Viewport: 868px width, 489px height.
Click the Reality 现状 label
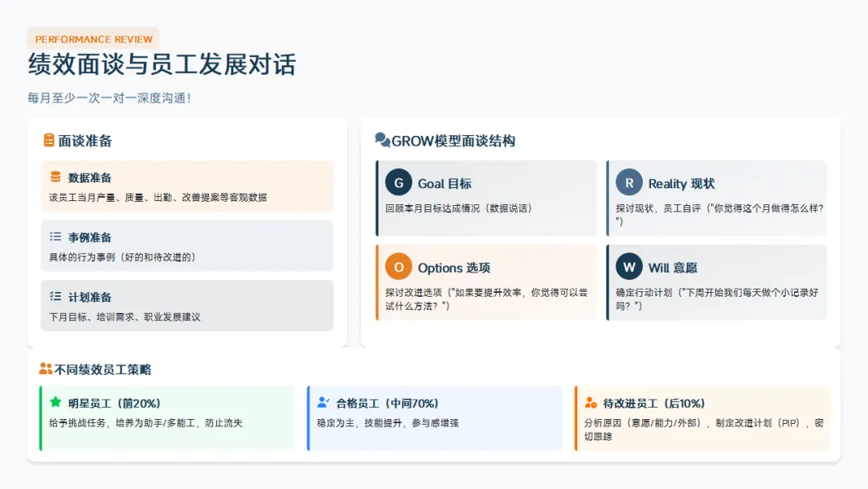(x=682, y=183)
